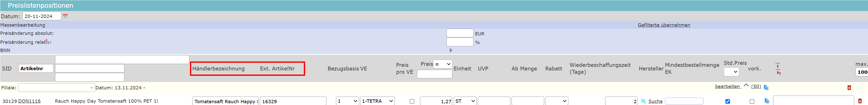Collapse the group with the up chevron

pyautogui.click(x=746, y=86)
